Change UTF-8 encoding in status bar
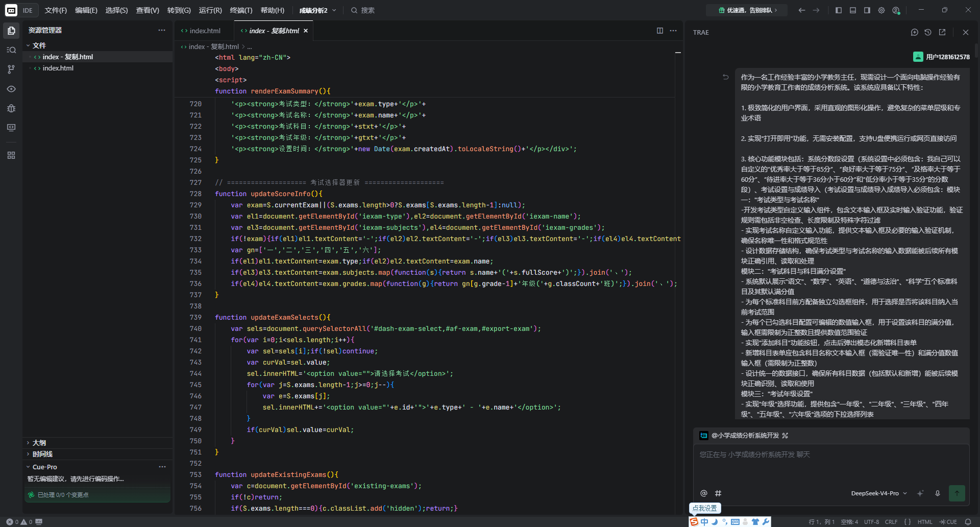The height and width of the screenshot is (527, 980). pyautogui.click(x=871, y=522)
